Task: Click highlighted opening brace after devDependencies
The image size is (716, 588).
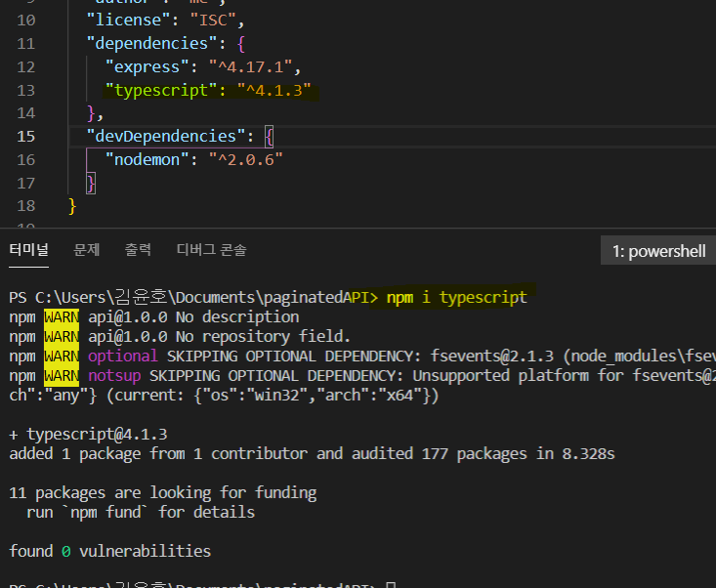Action: tap(269, 137)
